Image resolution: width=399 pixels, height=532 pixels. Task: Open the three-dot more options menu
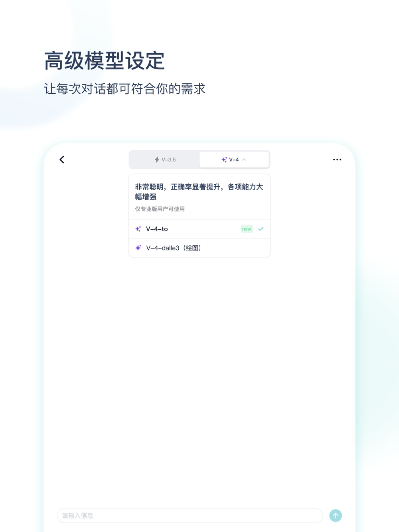(x=337, y=160)
